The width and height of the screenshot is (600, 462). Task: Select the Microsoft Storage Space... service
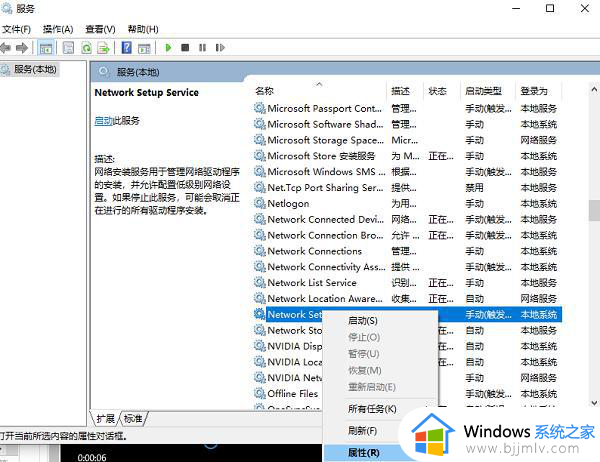(x=408, y=140)
